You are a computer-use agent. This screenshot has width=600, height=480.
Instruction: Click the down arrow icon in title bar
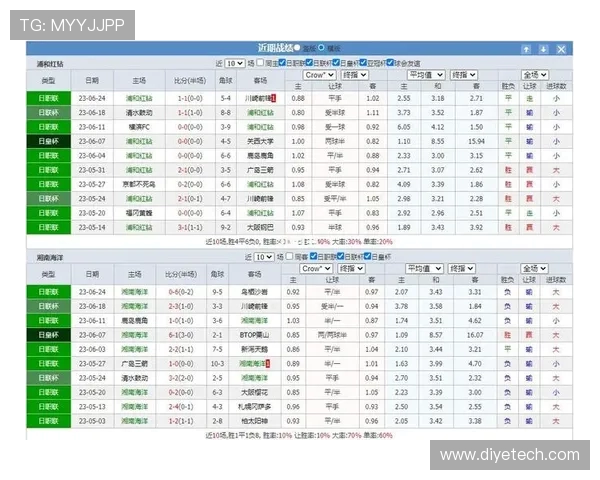point(543,49)
